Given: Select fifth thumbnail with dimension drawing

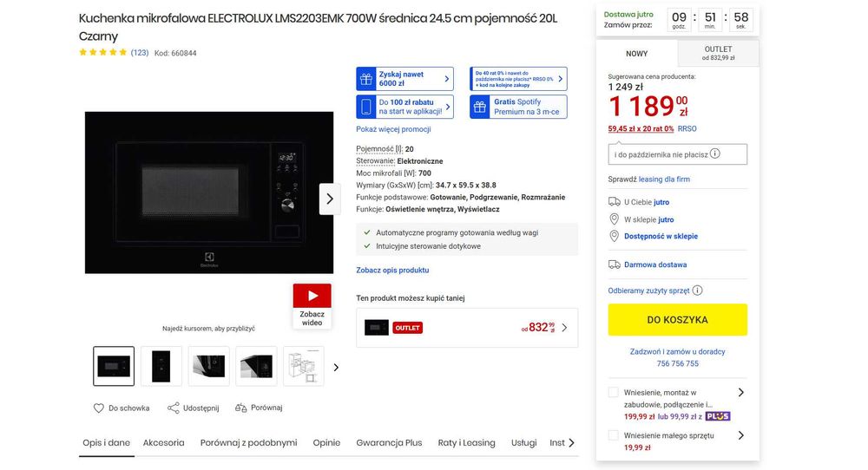Looking at the screenshot, I should [x=303, y=366].
